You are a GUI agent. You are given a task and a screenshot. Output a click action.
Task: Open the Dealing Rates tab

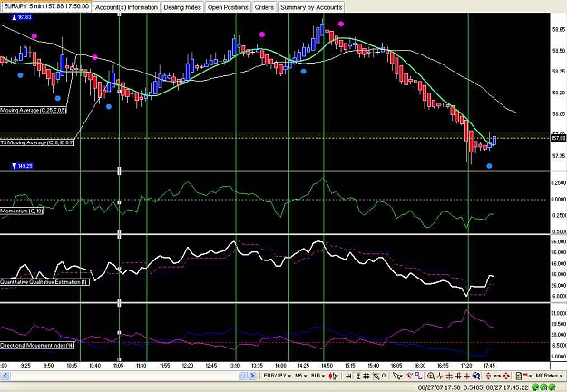point(182,7)
